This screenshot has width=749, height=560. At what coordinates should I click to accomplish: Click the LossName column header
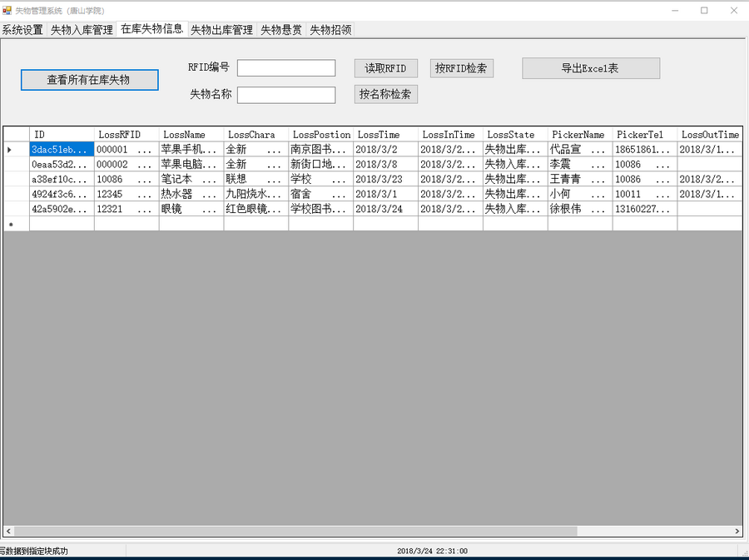pos(190,134)
